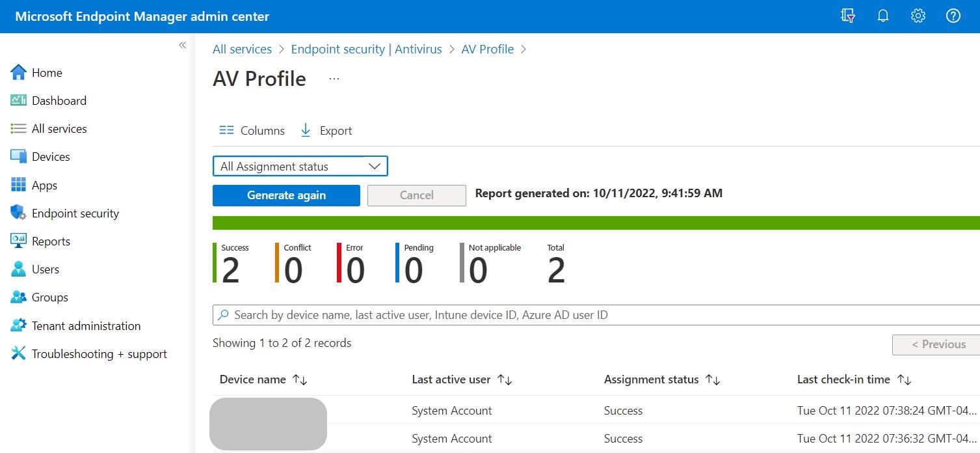Screen dimensions: 980x453
Task: Open Troubleshooting + support in sidebar
Action: [99, 353]
